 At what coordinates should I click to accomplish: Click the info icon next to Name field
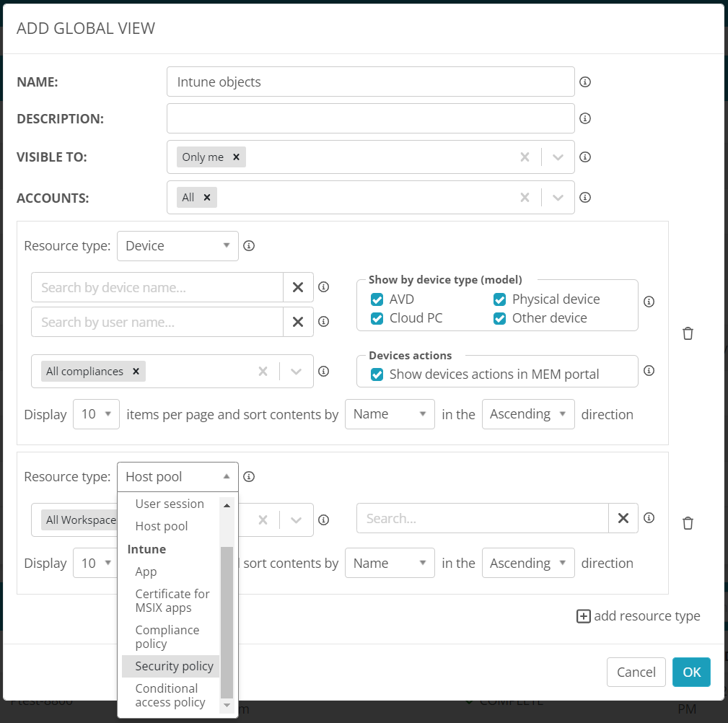585,82
